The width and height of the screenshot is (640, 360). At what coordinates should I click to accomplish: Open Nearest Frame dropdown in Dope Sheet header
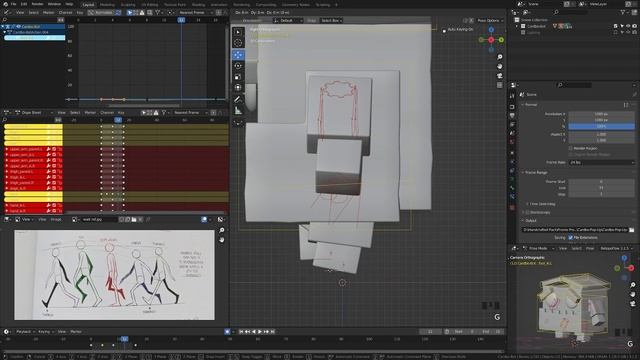tap(189, 113)
